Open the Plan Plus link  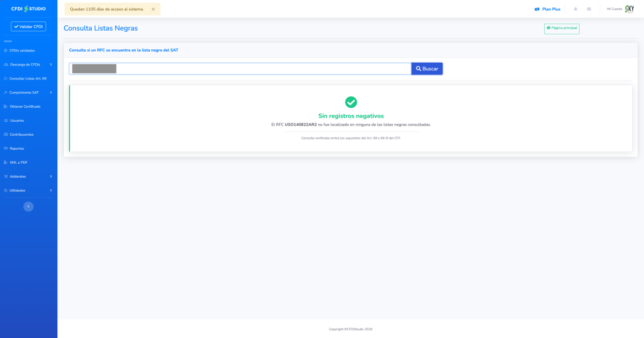(x=551, y=9)
